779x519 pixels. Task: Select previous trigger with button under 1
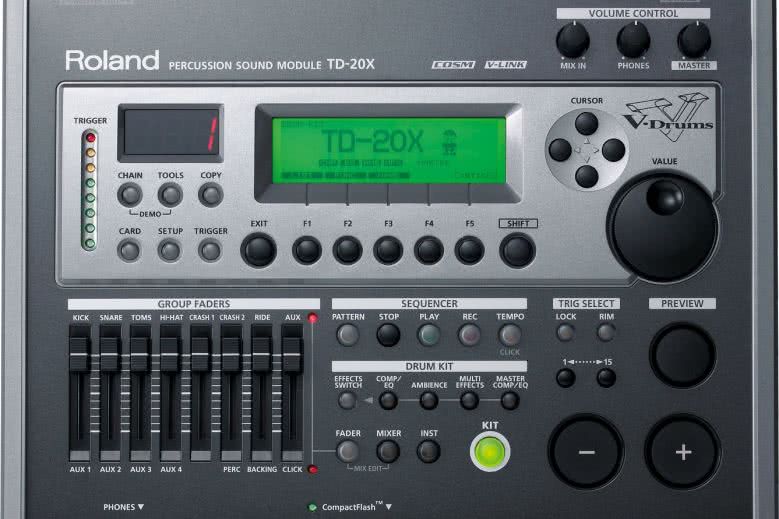[566, 378]
